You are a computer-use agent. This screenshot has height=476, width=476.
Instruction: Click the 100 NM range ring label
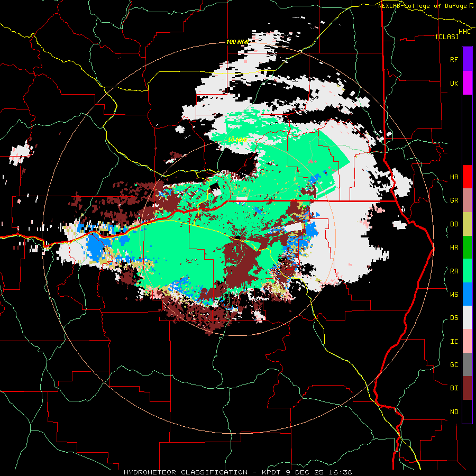(237, 42)
